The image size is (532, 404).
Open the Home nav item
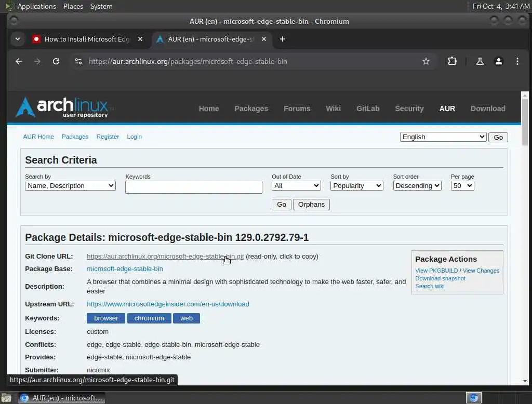(209, 109)
